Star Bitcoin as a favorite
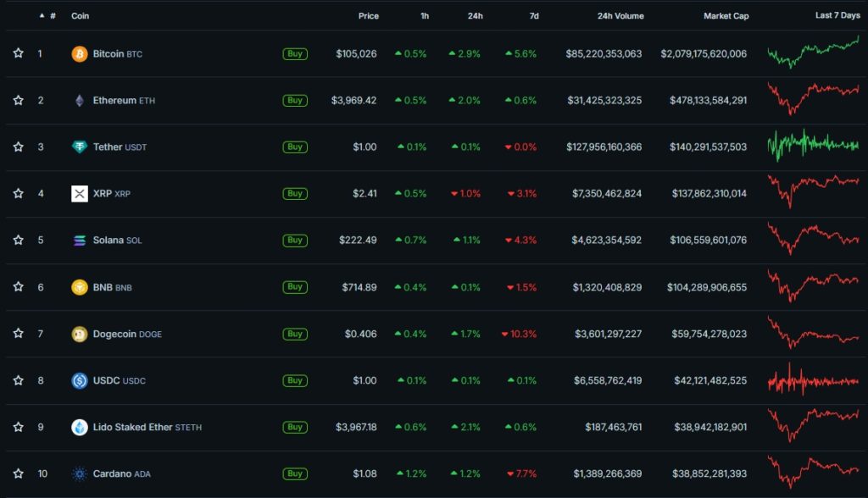 point(18,53)
